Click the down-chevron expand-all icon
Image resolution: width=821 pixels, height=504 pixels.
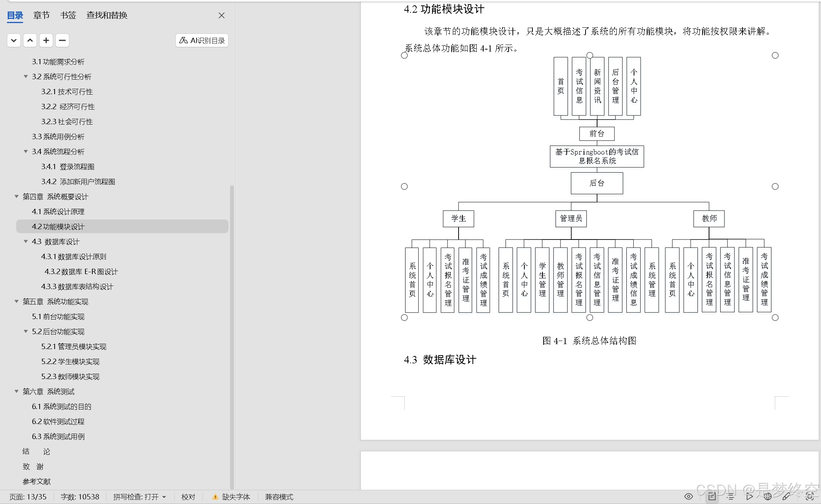(14, 40)
